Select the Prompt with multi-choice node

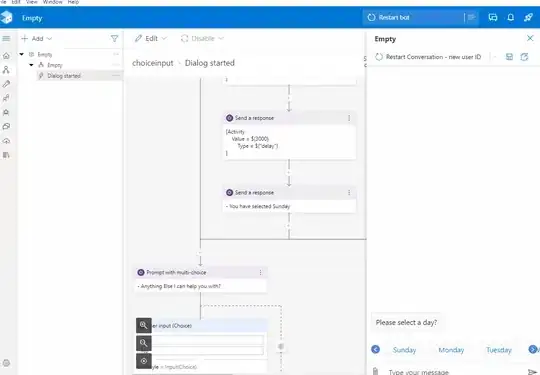coord(200,279)
